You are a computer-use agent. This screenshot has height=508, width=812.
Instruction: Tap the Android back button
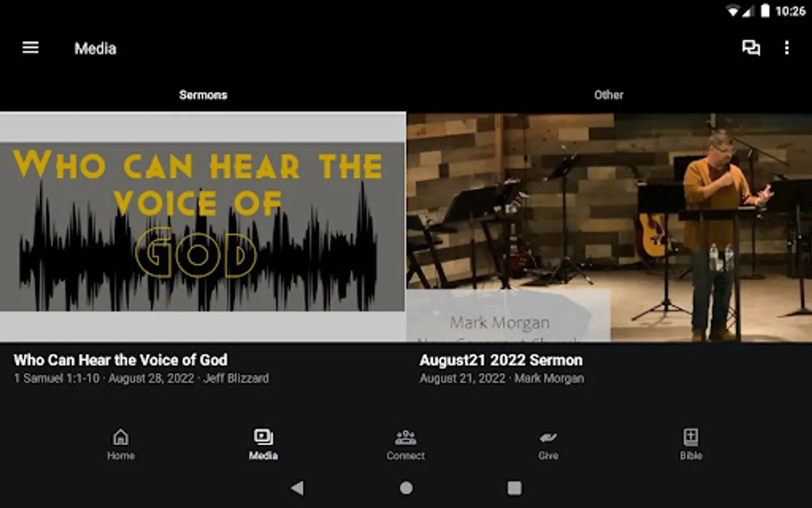pyautogui.click(x=297, y=488)
